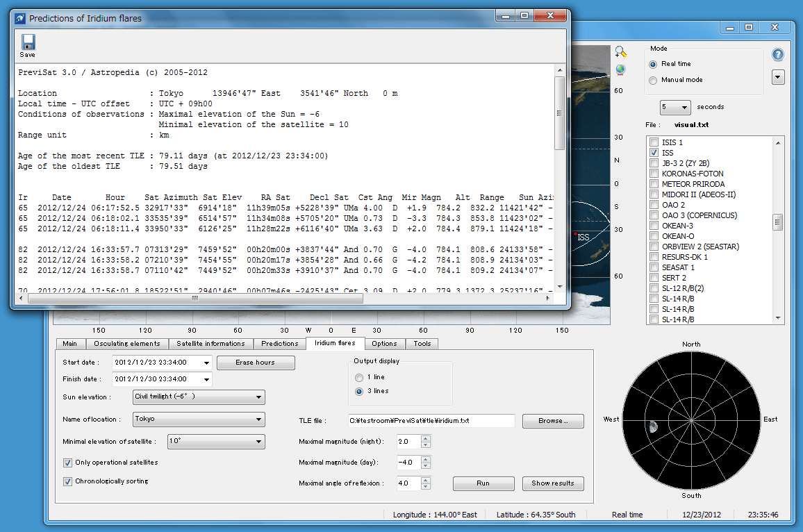The width and height of the screenshot is (803, 532).
Task: Decrease Maximal angle of reflexion value
Action: point(426,487)
